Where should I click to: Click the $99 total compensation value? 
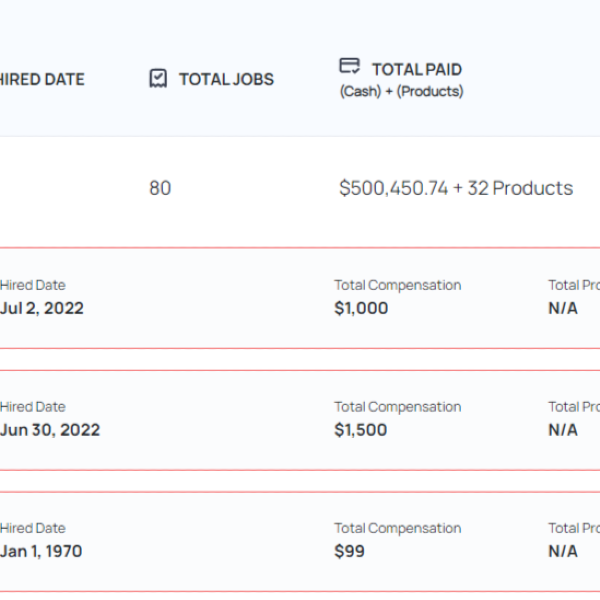(350, 551)
